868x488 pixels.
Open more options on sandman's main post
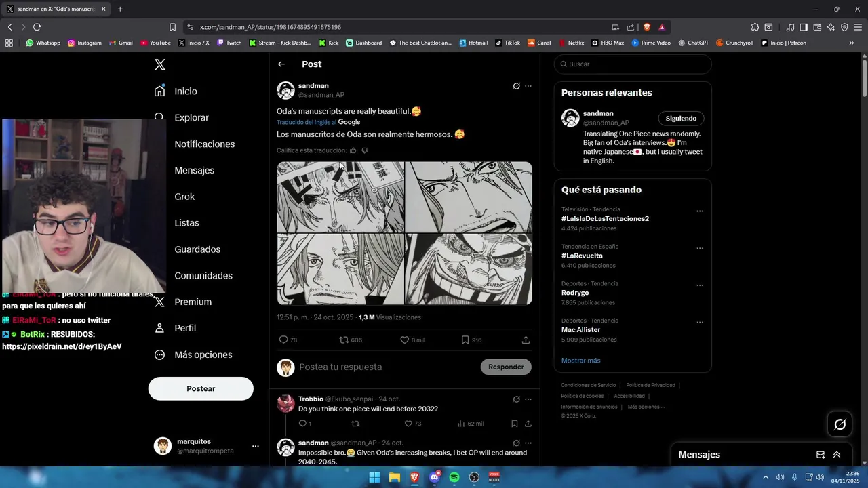tap(528, 86)
